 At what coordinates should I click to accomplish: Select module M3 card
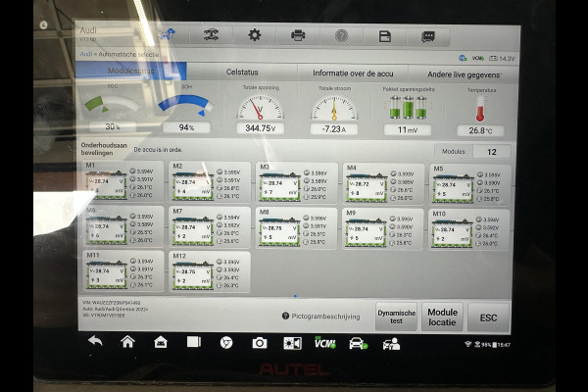click(297, 183)
